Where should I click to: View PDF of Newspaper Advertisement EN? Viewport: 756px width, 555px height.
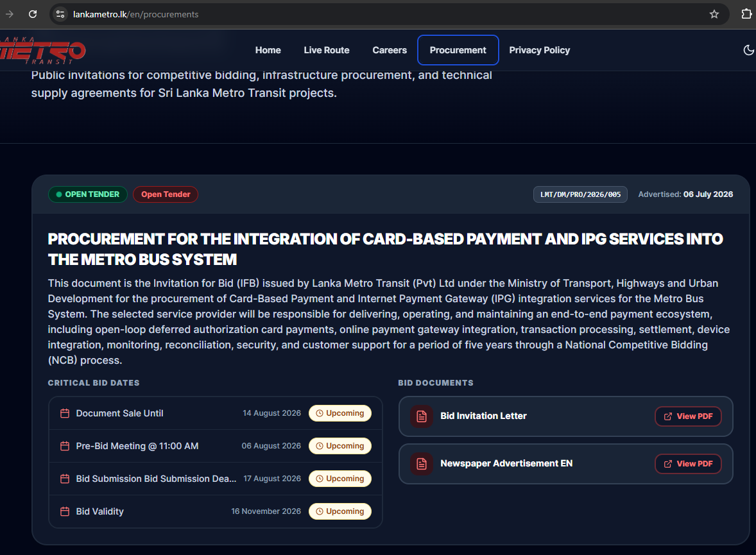[x=688, y=464]
